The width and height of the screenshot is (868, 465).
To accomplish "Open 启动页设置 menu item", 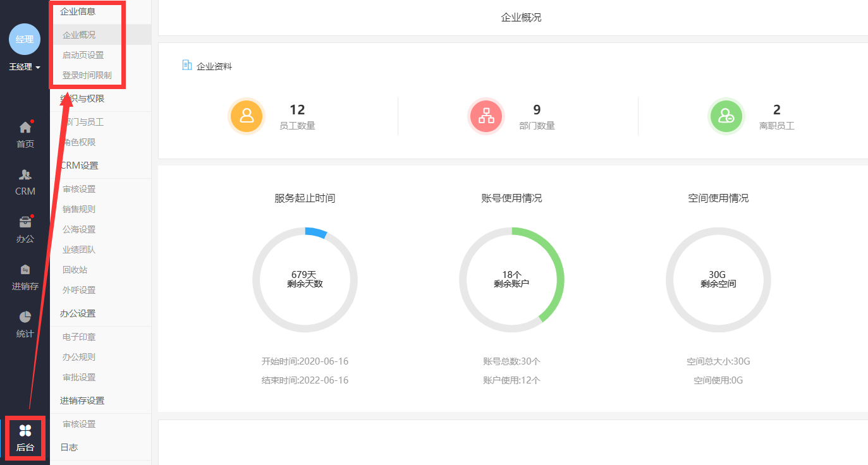I will tap(83, 55).
